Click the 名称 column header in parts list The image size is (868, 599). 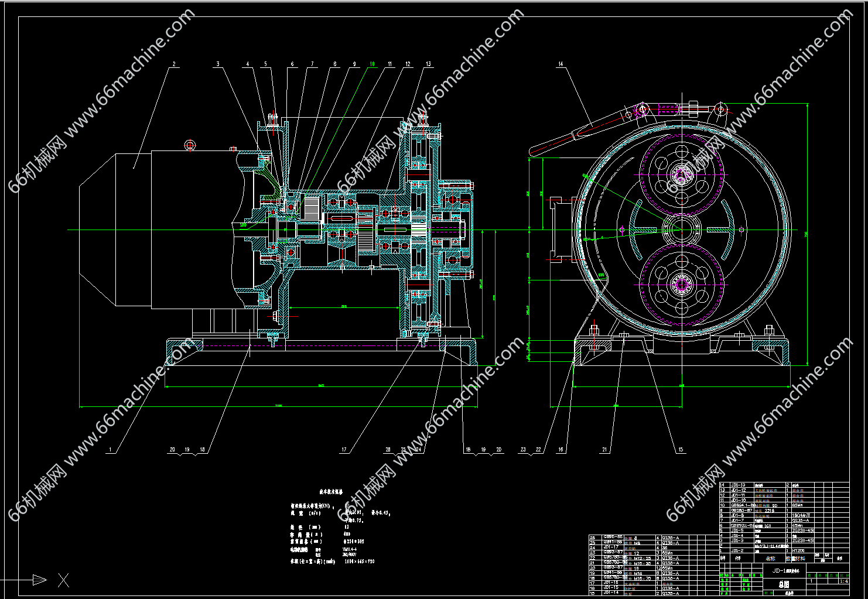(770, 558)
